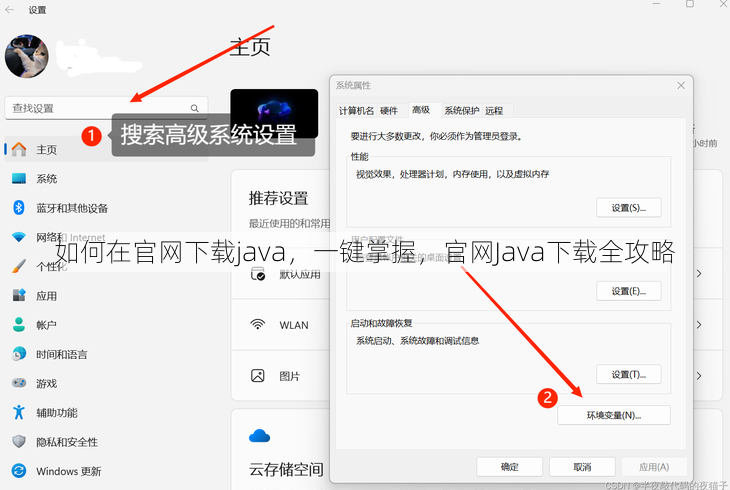Select 隐私和安全性 label in sidebar

67,442
